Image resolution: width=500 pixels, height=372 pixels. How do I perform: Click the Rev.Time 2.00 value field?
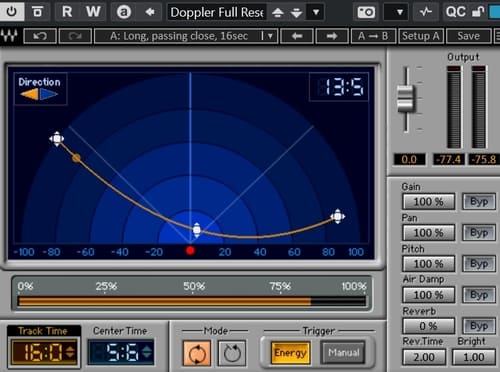tap(424, 357)
